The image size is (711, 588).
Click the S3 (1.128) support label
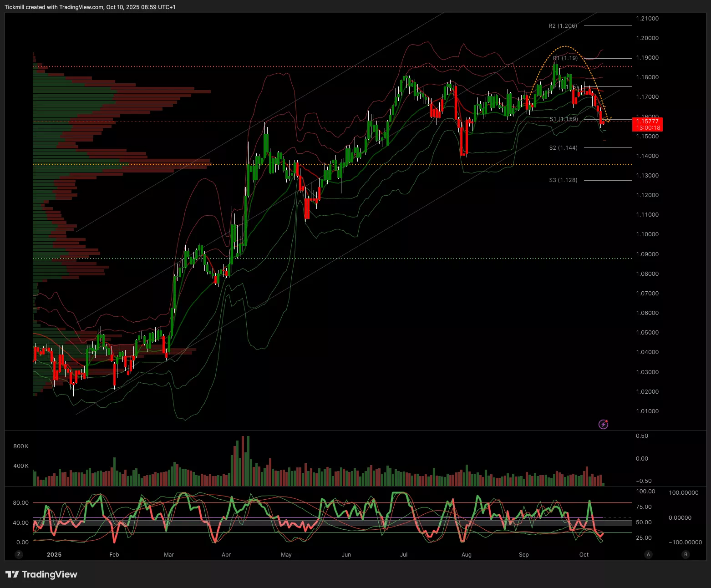(563, 180)
